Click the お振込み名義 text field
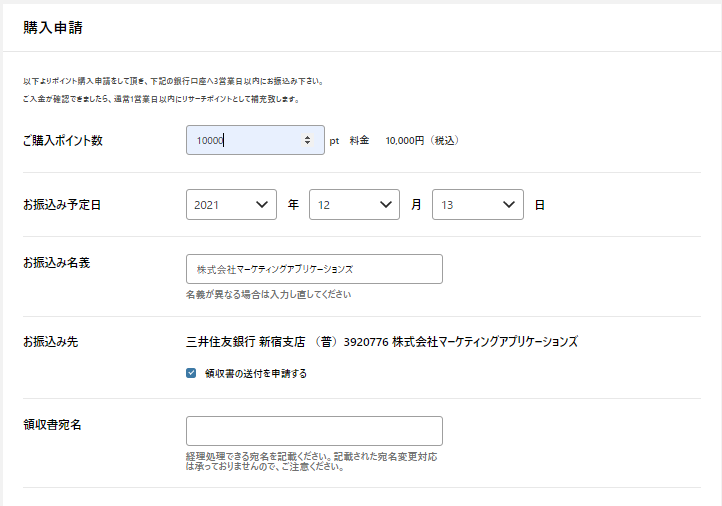Viewport: 722px width, 506px height. [314, 269]
